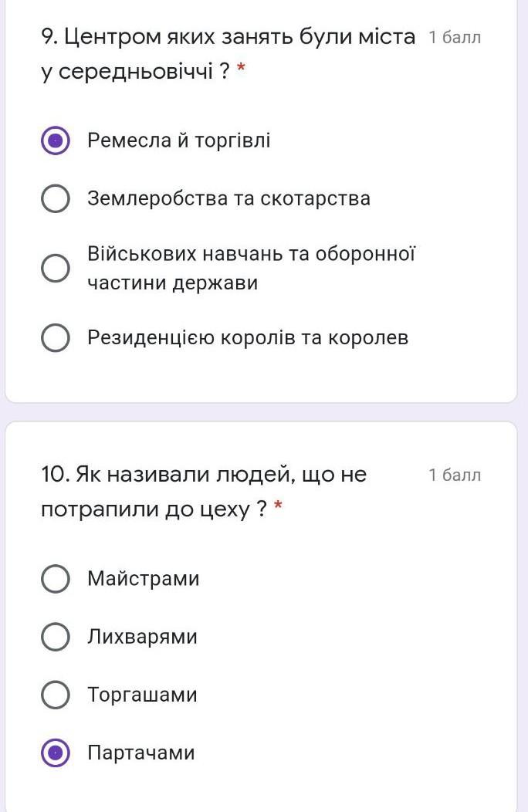Click the answer text "Військових навчань та оборонної частини держави"
This screenshot has width=528, height=812.
point(251,268)
